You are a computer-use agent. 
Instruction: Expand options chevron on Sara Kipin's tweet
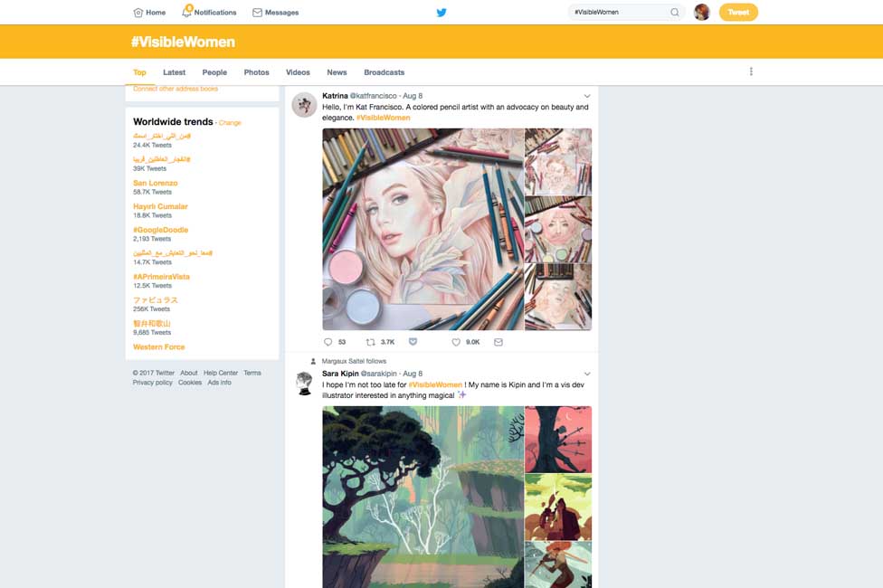[587, 374]
